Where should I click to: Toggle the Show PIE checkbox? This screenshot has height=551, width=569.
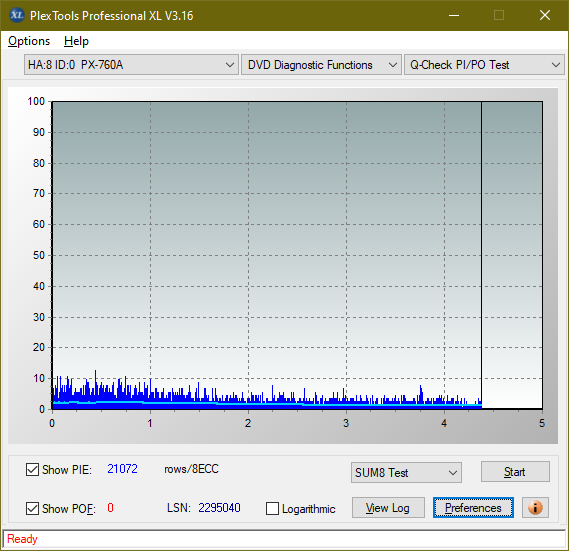click(x=32, y=469)
